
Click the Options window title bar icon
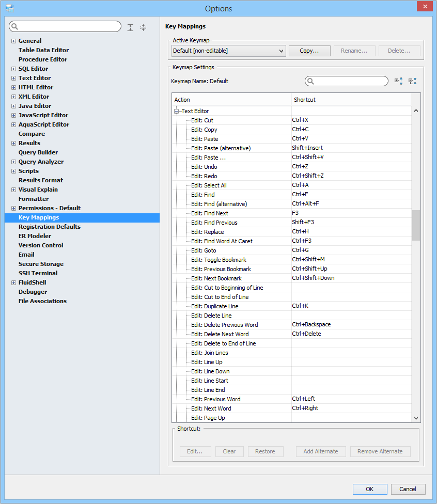click(x=10, y=8)
